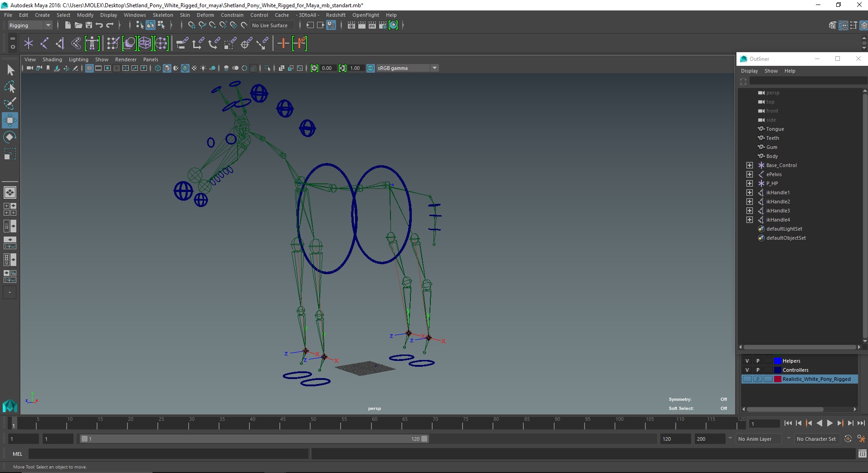Click the play forwards button
The height and width of the screenshot is (473, 868).
[x=829, y=423]
